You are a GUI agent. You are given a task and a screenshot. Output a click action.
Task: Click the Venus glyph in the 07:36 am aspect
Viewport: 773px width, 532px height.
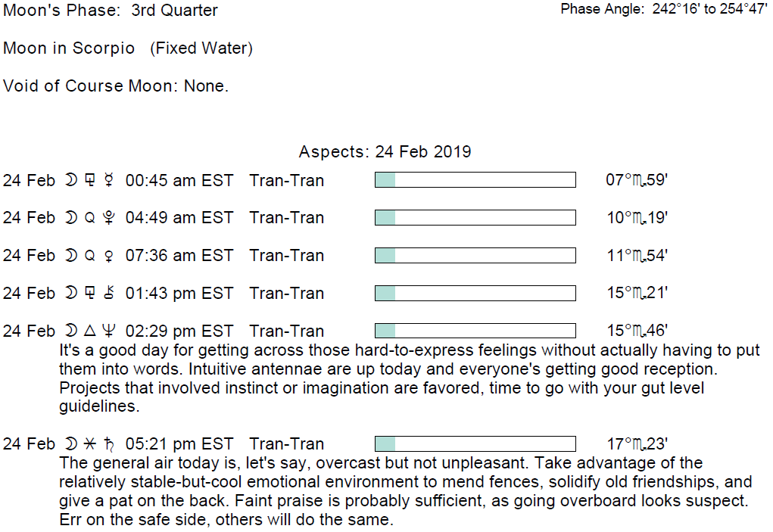[109, 256]
